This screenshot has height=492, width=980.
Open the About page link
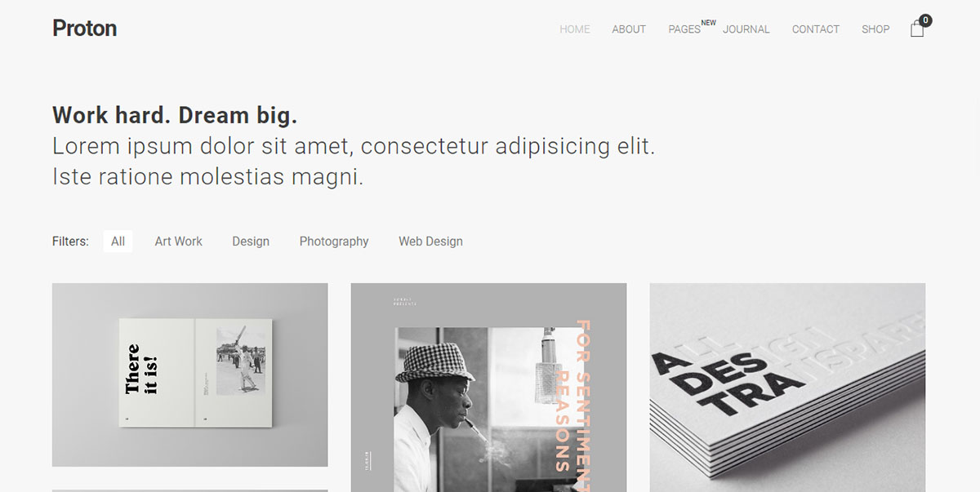click(x=629, y=29)
